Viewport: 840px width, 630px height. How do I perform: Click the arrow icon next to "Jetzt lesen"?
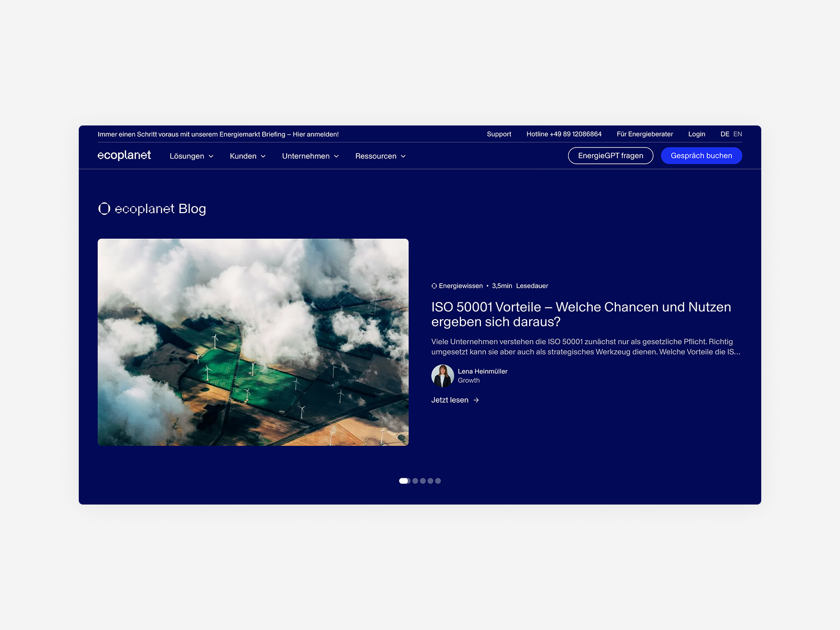point(476,400)
